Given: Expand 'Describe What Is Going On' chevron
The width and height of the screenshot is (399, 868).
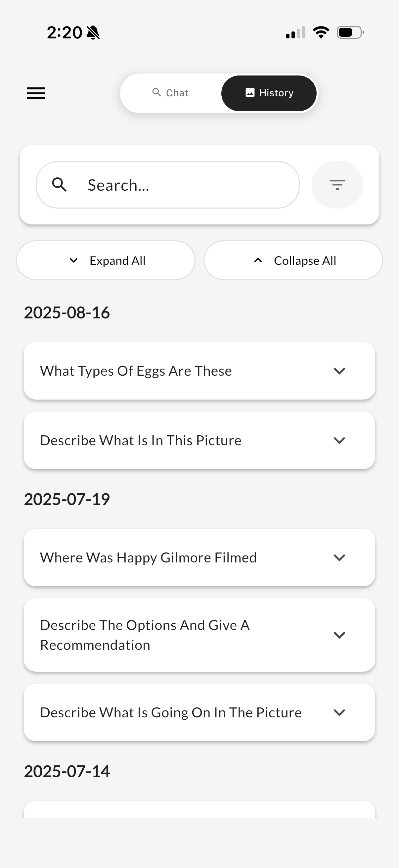Looking at the screenshot, I should [x=339, y=713].
